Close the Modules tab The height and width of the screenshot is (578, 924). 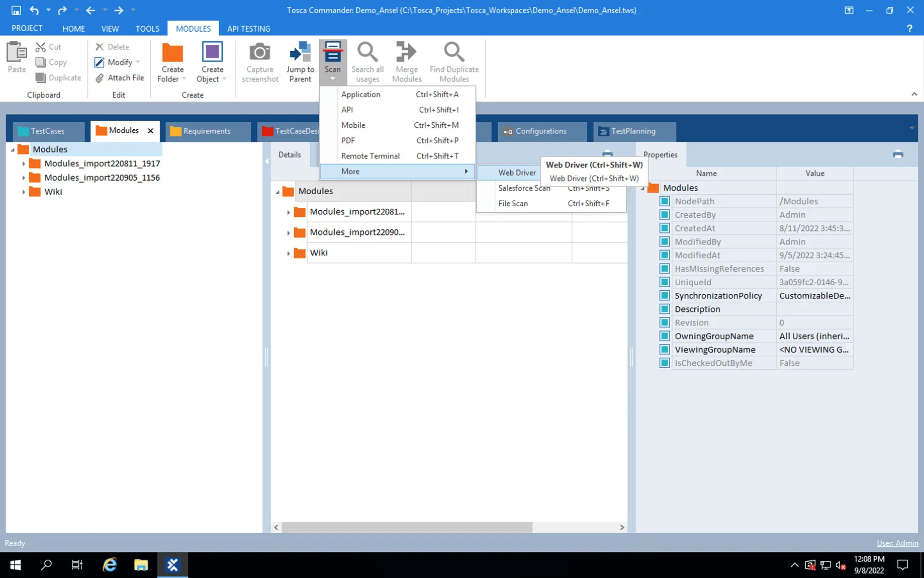150,131
